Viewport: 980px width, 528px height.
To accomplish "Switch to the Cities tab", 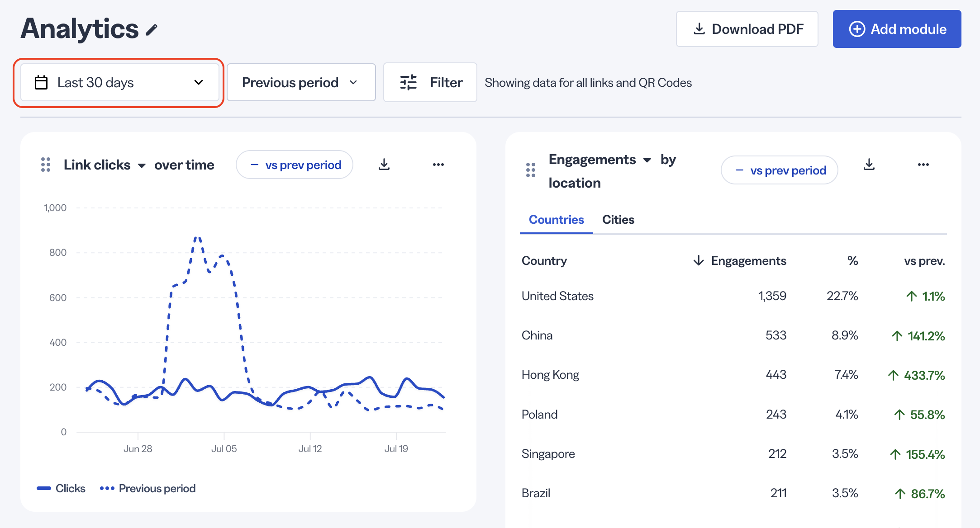I will 618,220.
